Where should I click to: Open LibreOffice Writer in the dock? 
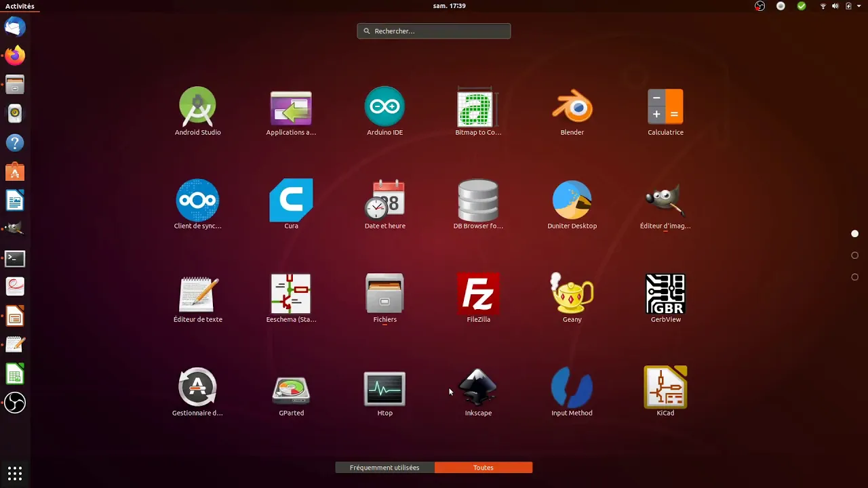point(15,201)
